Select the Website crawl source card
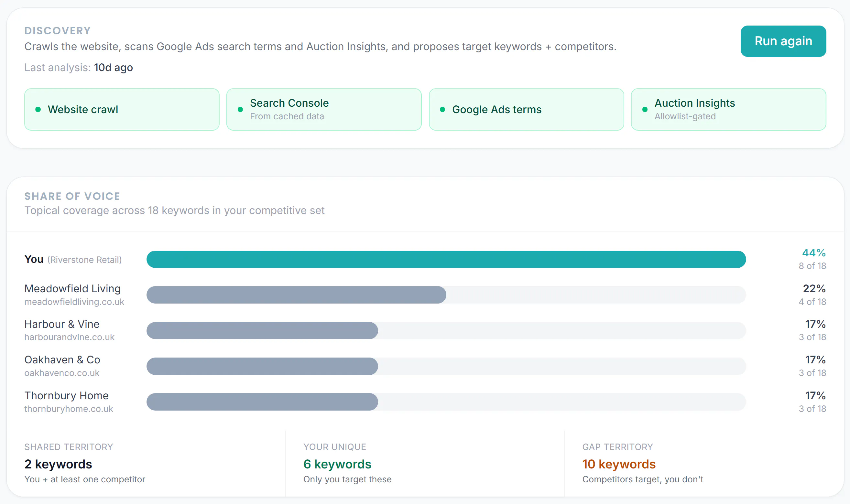The height and width of the screenshot is (504, 850). click(x=122, y=109)
